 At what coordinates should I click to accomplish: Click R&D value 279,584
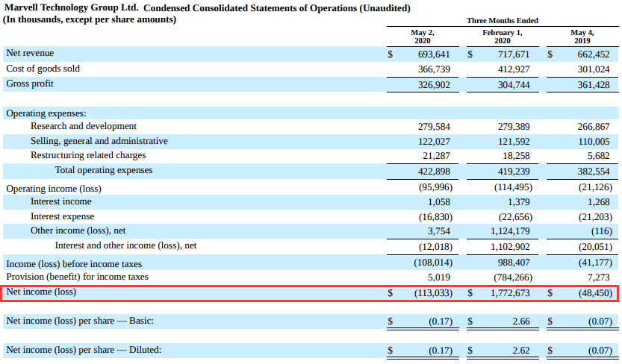[x=434, y=127]
